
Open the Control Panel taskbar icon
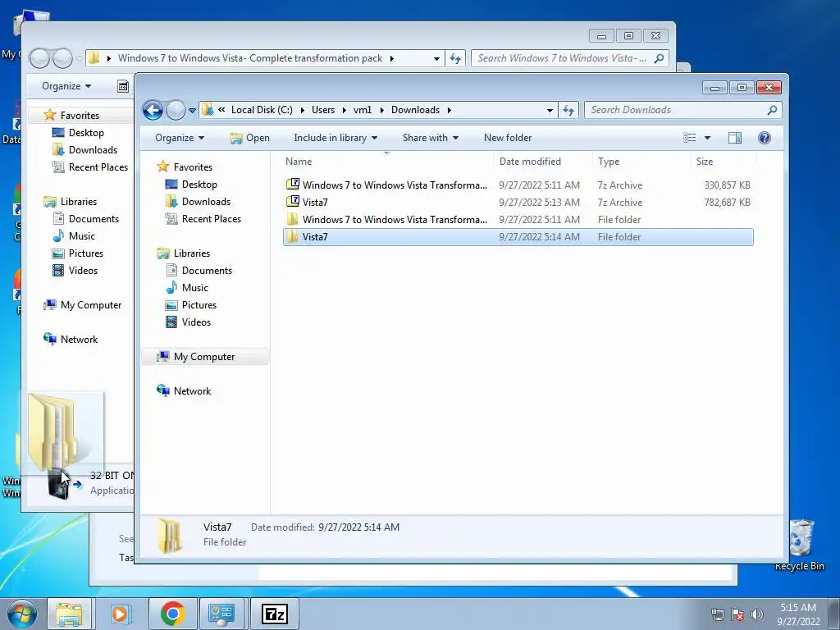tap(221, 614)
